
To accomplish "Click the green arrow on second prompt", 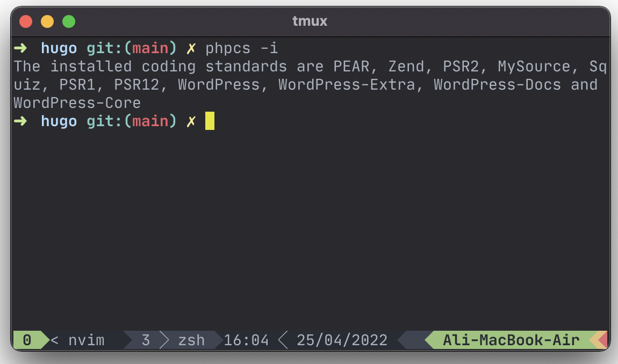I will pos(20,121).
